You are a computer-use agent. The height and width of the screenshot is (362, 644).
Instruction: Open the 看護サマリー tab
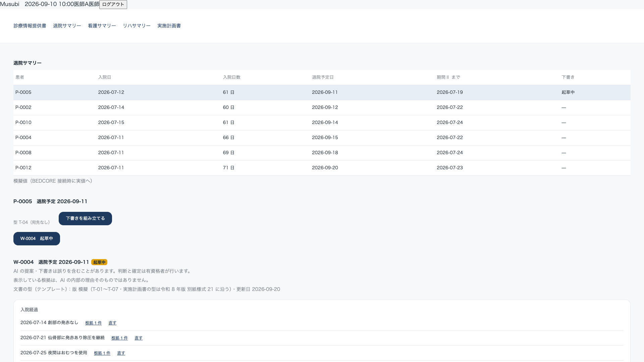pos(102,26)
